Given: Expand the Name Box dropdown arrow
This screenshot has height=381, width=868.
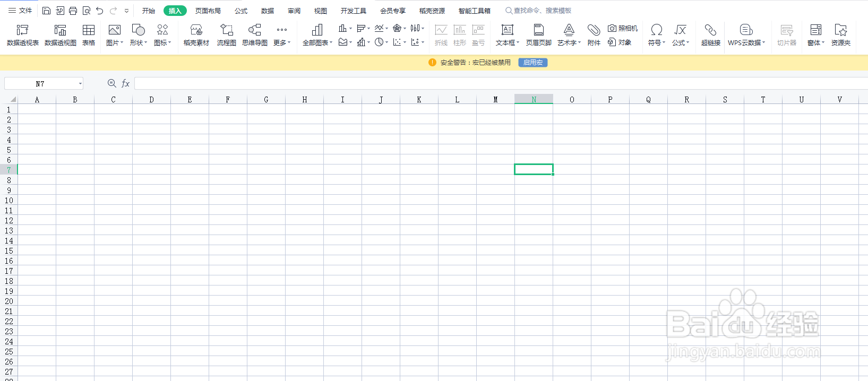Looking at the screenshot, I should [80, 84].
